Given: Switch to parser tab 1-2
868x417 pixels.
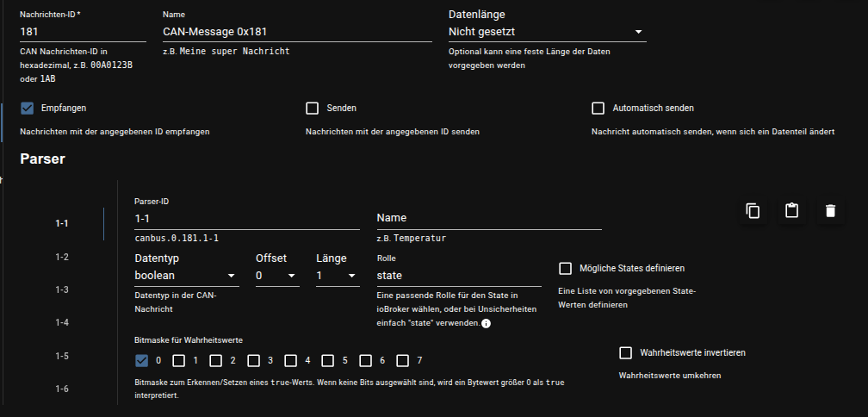Looking at the screenshot, I should point(62,257).
